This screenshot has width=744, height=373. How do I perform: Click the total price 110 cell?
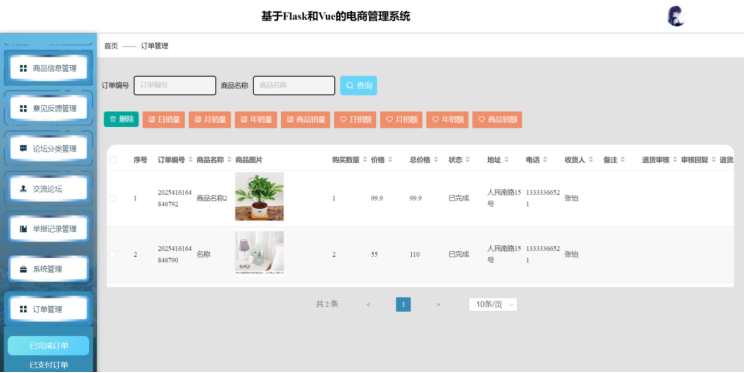point(415,254)
